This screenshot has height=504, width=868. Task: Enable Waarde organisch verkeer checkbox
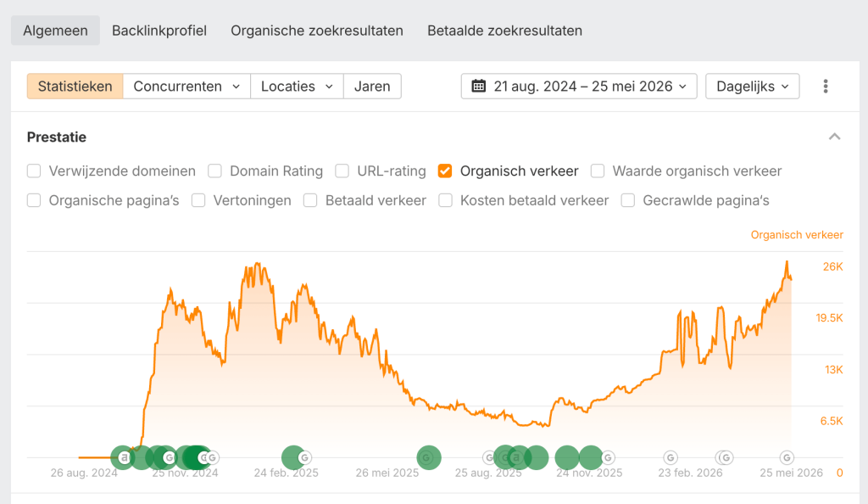click(x=598, y=171)
